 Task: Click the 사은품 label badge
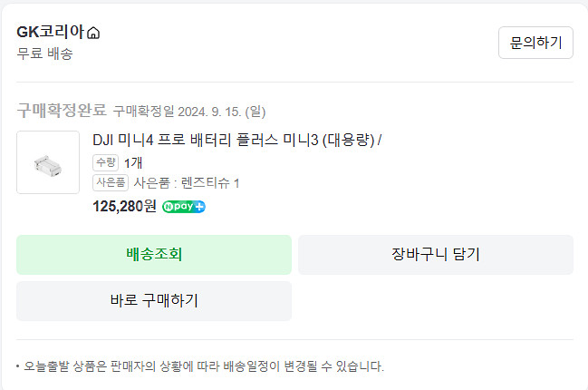[x=111, y=182]
